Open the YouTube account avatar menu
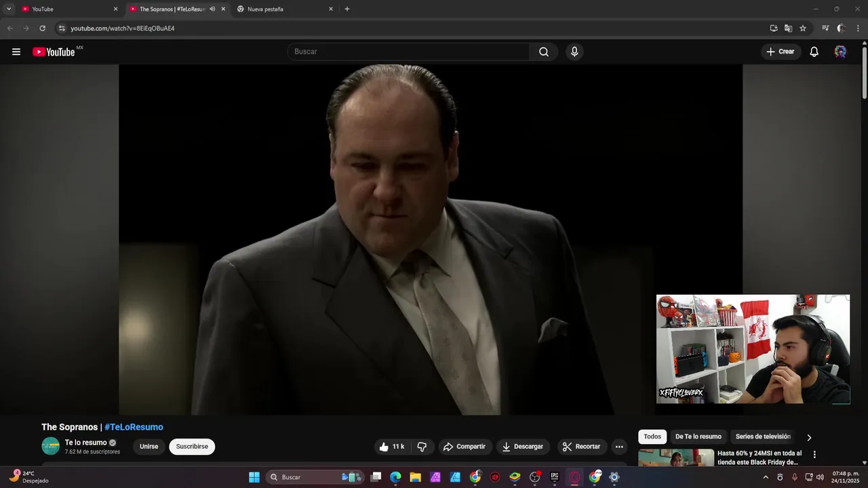 click(x=840, y=52)
